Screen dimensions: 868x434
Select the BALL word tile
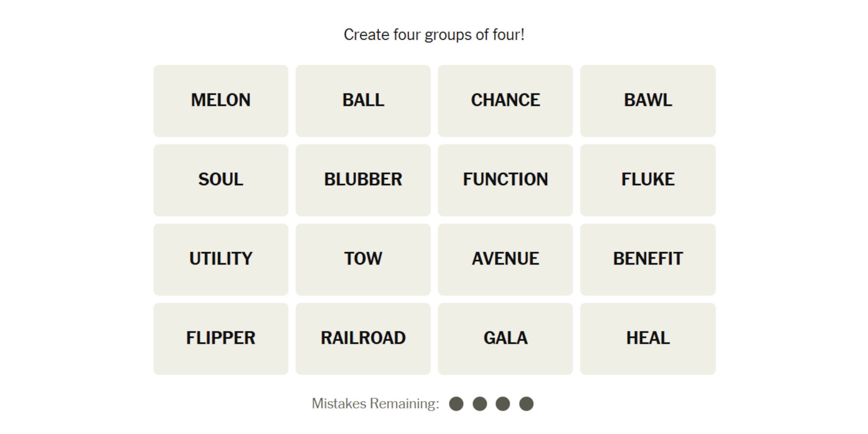(x=363, y=101)
